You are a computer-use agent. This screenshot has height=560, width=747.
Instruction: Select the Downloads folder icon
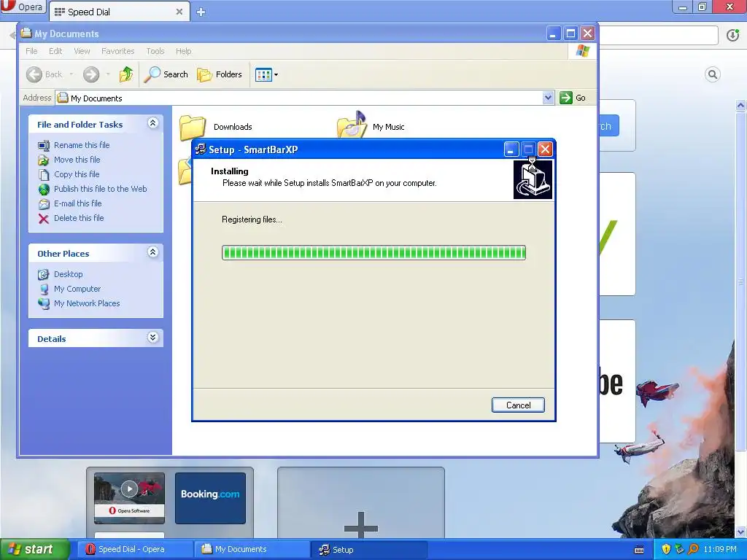(193, 128)
